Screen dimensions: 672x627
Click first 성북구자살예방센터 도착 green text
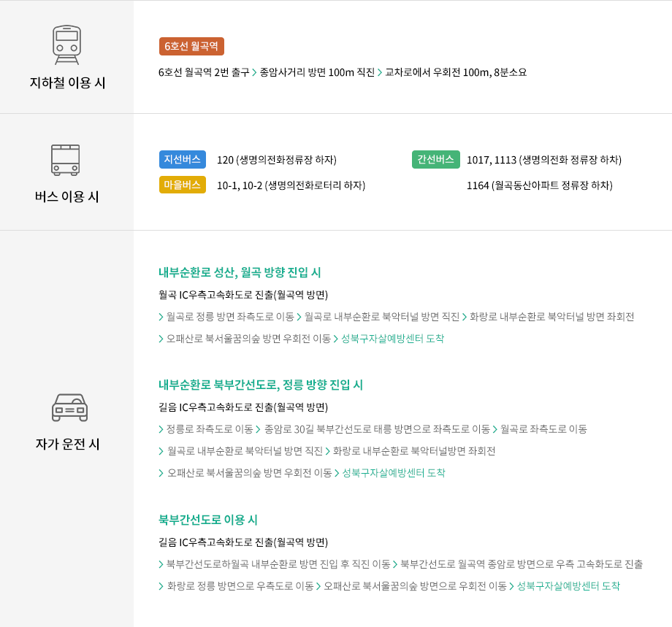click(x=392, y=339)
